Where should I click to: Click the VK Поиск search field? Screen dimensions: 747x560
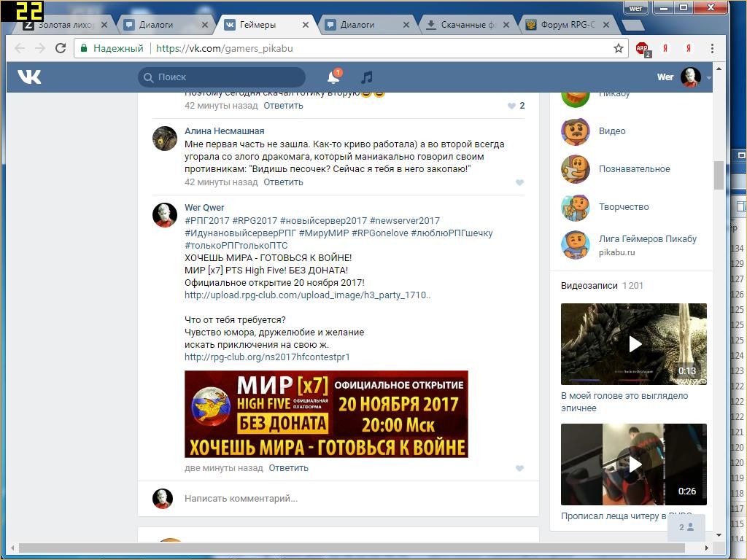(x=222, y=77)
